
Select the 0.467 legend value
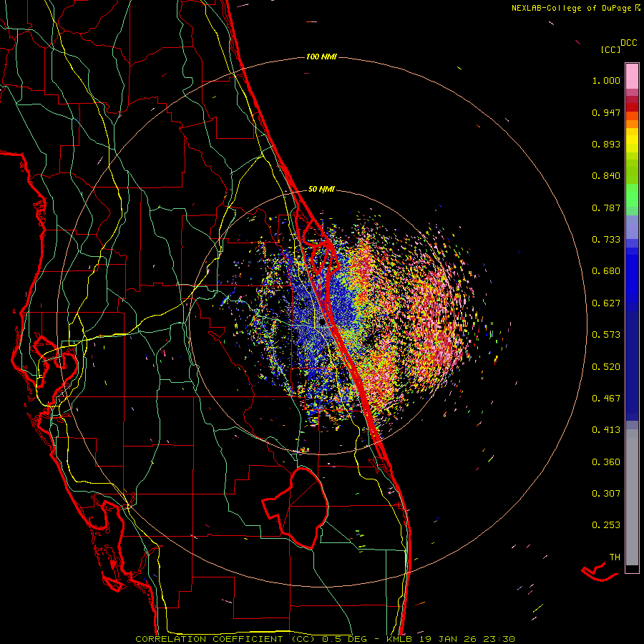click(x=606, y=399)
